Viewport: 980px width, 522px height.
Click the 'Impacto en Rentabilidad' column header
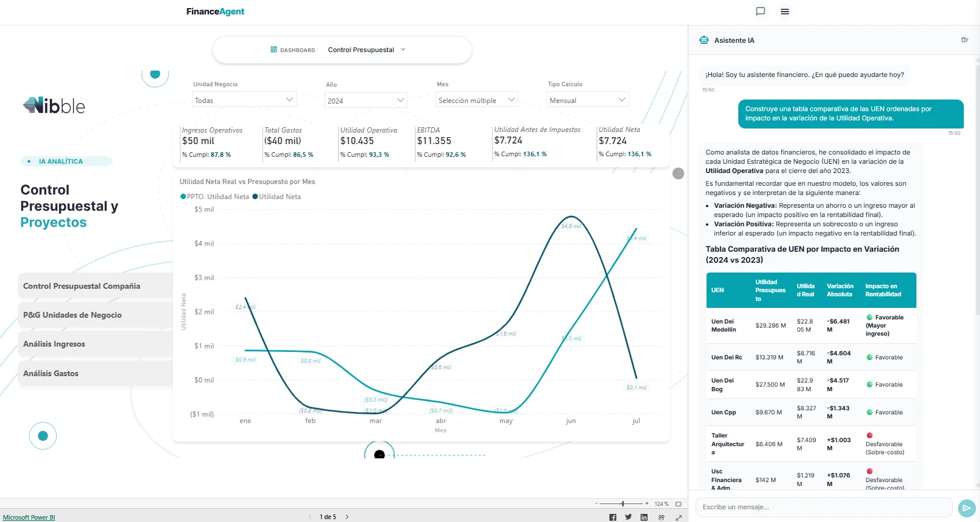(883, 290)
